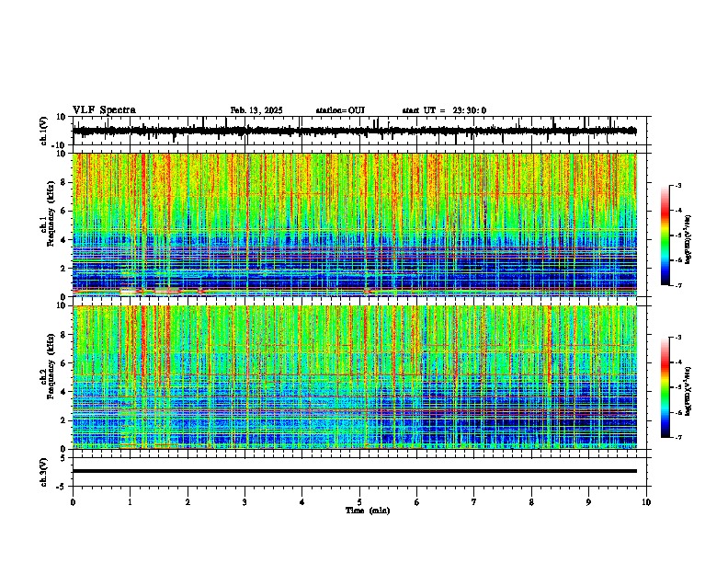Viewport: 728px width, 563px height.
Task: Click the "ch.3(V)" vertical axis label
Action: coord(44,472)
